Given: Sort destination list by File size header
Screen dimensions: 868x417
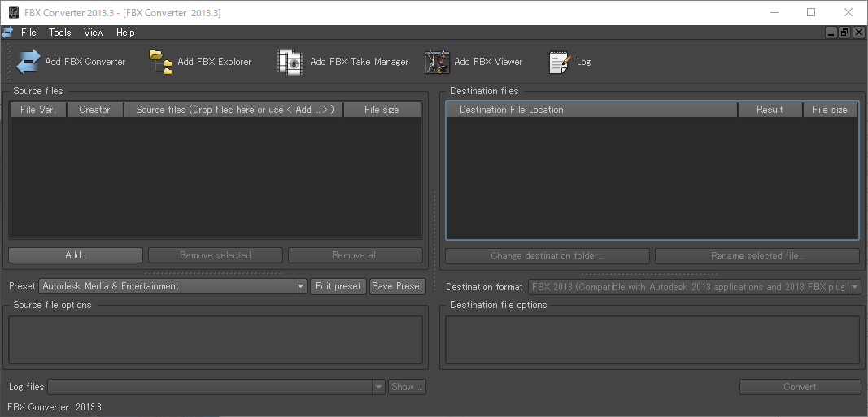Looking at the screenshot, I should pos(831,110).
